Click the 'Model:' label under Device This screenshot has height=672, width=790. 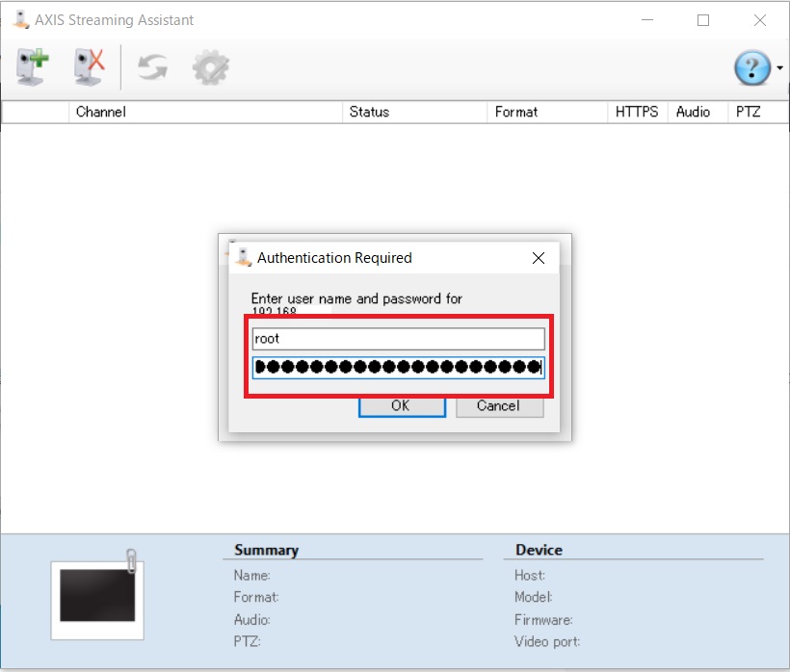[533, 597]
